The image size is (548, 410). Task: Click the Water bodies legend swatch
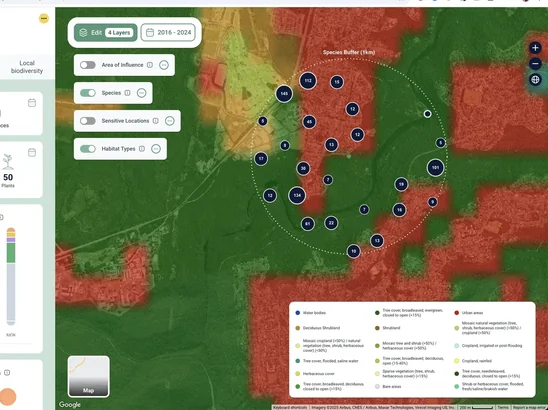[298, 313]
